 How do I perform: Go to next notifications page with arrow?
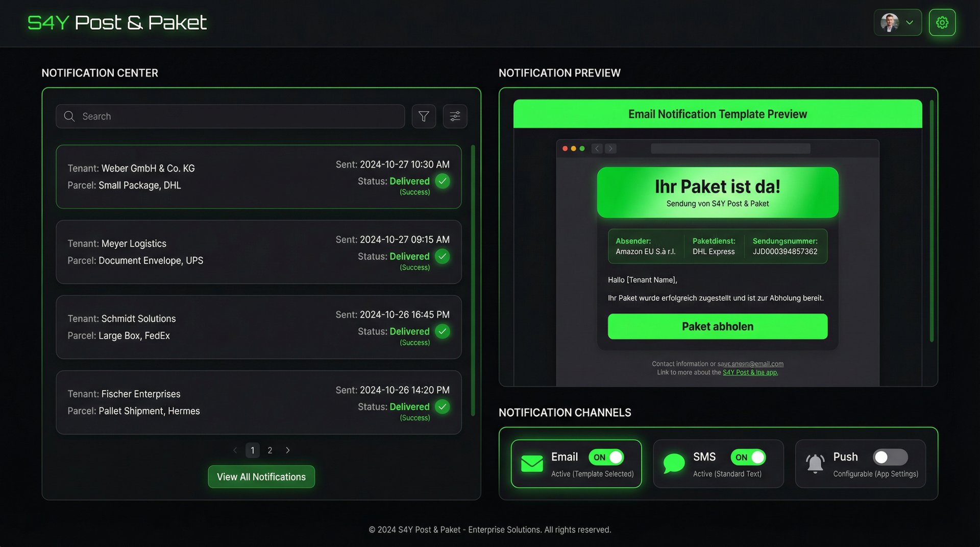287,450
